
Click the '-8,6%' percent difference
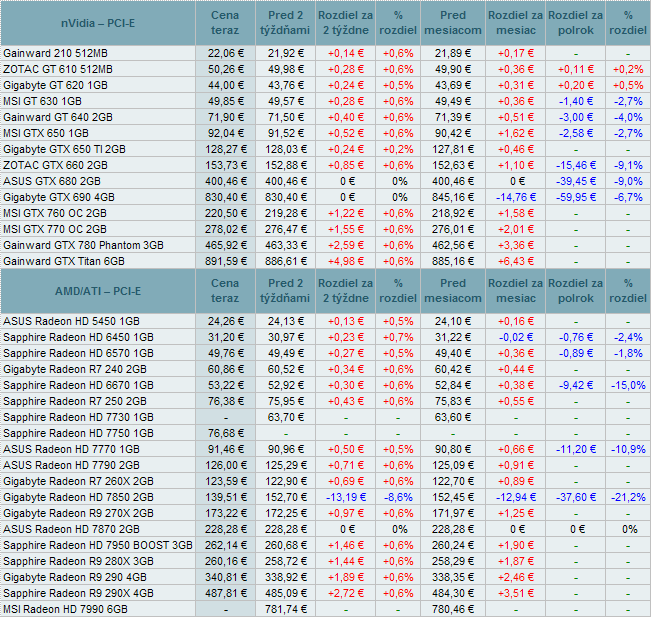coord(398,497)
